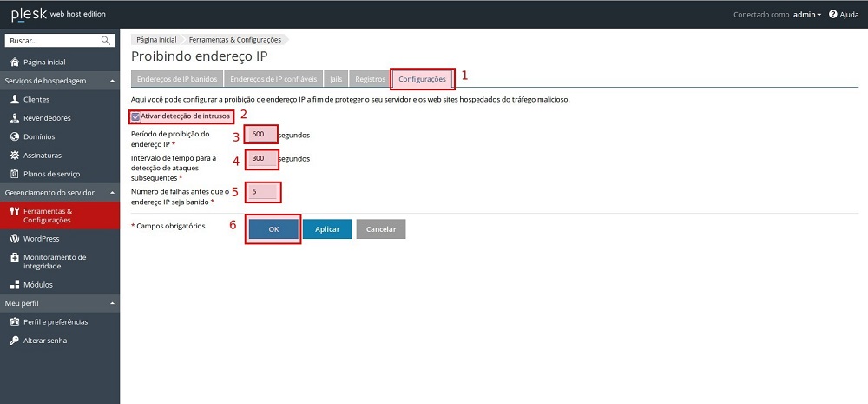The height and width of the screenshot is (404, 868).
Task: Click the Aplicar button
Action: point(327,229)
